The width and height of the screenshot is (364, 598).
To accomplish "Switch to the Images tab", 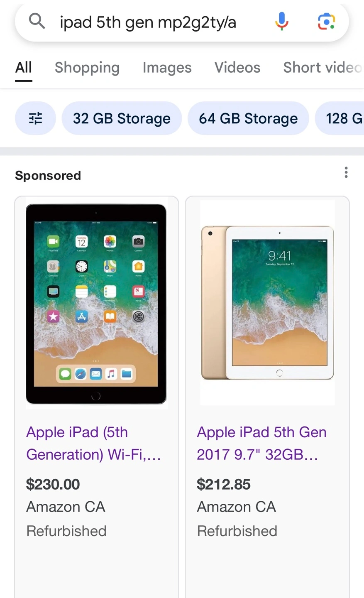I will [x=167, y=67].
